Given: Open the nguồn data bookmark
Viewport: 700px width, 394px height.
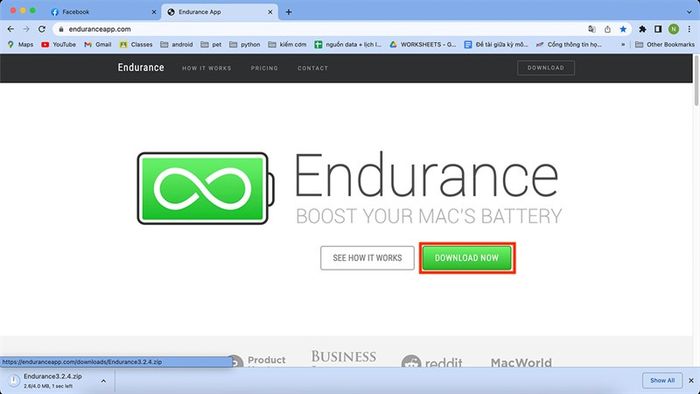Looking at the screenshot, I should (348, 45).
